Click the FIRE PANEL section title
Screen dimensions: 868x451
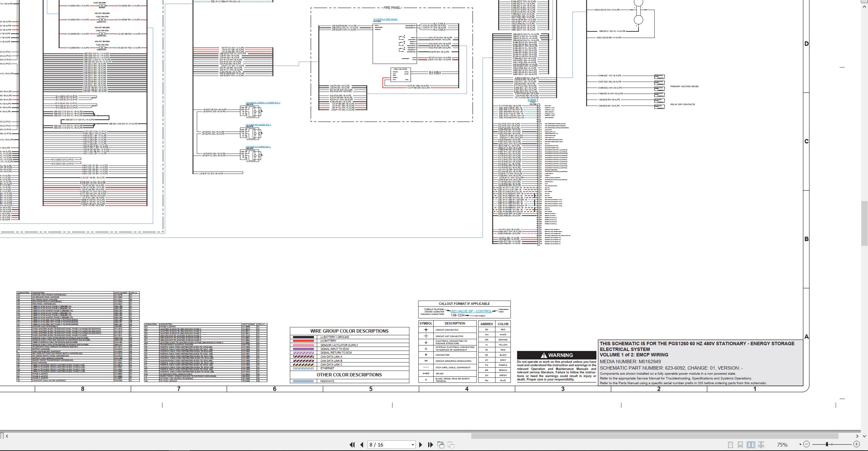point(392,8)
